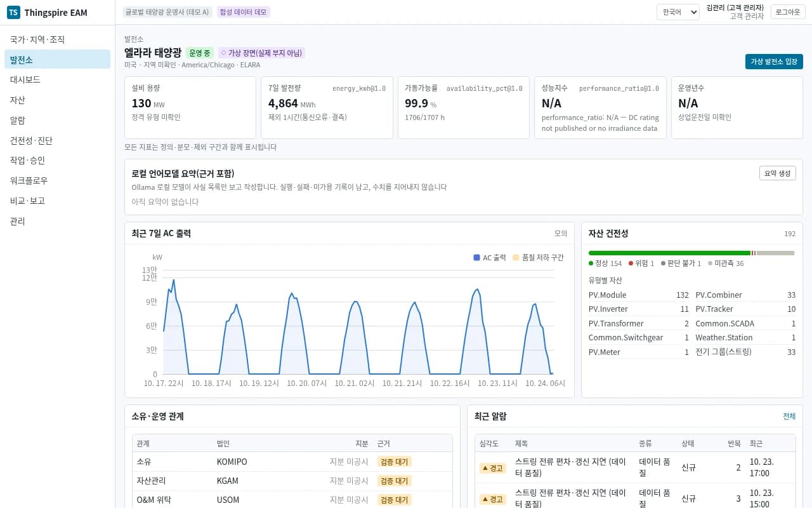Click the 글로벌 태양광 운영사 (데모 A) tag

click(x=167, y=12)
